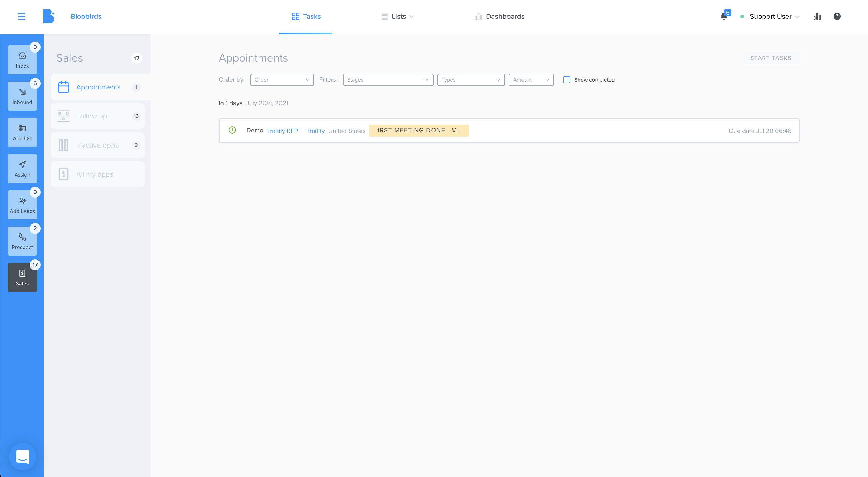
Task: Open the Lists tab label
Action: click(x=399, y=17)
